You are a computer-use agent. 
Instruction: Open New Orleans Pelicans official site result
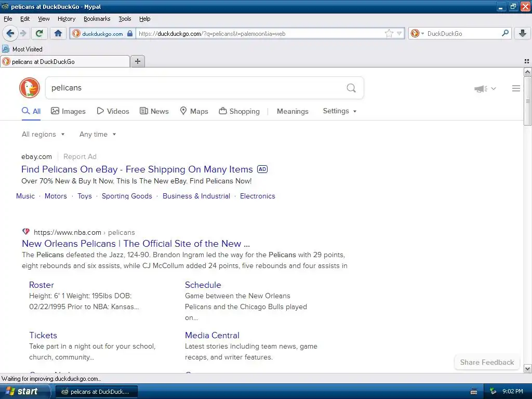coord(136,244)
